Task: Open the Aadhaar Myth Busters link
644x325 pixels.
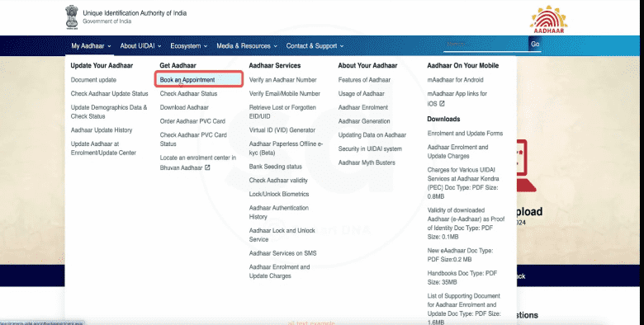Action: (x=367, y=162)
